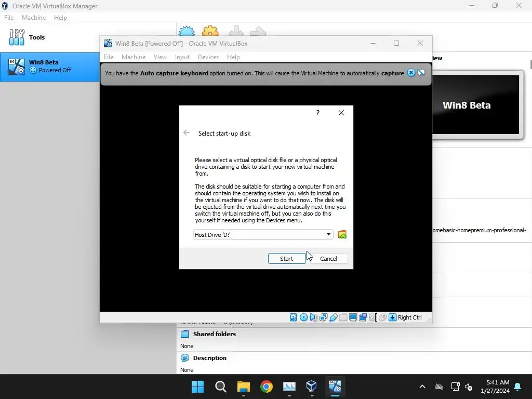Click the Discard toolbar icon in Manager
532x399 pixels.
pos(236,31)
